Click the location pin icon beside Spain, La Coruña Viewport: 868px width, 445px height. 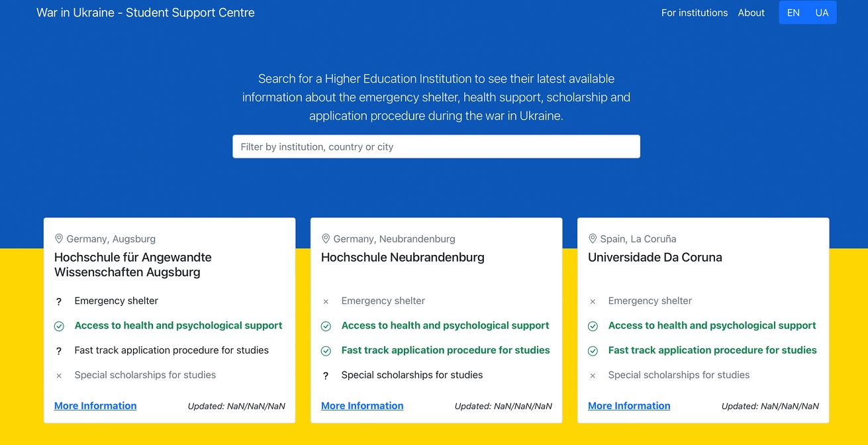tap(593, 238)
